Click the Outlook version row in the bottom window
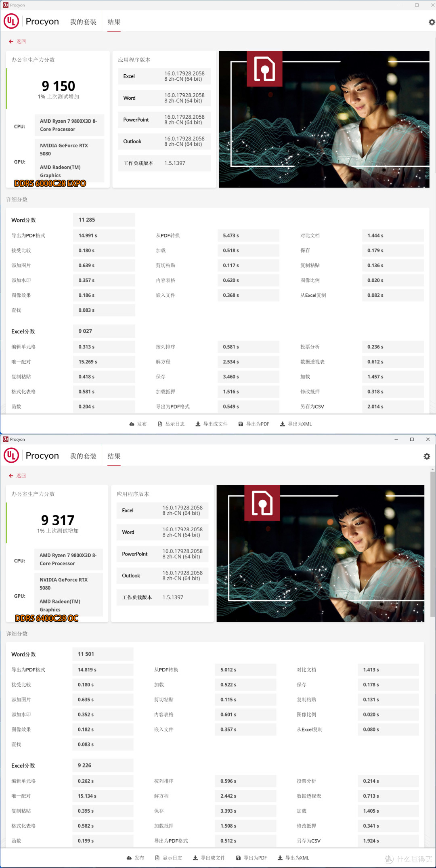Viewport: 436px width, 868px height. [162, 576]
